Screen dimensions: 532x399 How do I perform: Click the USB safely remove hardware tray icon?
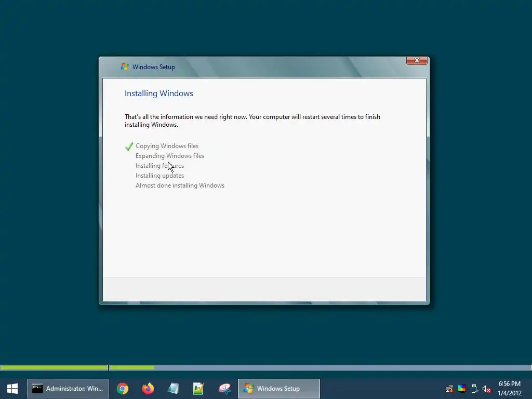[474, 389]
